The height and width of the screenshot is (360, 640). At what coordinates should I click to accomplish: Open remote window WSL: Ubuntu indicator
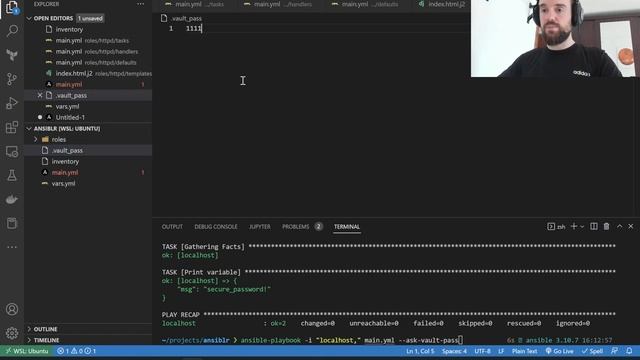[27, 351]
